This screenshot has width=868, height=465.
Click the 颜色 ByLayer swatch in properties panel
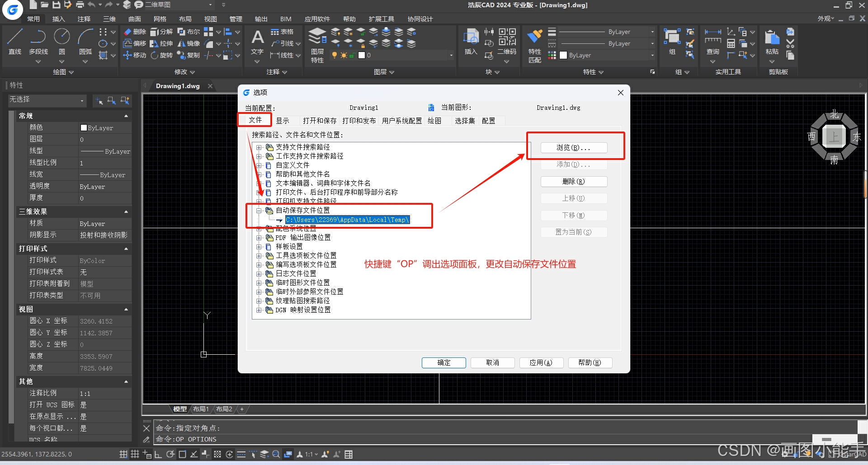point(84,128)
